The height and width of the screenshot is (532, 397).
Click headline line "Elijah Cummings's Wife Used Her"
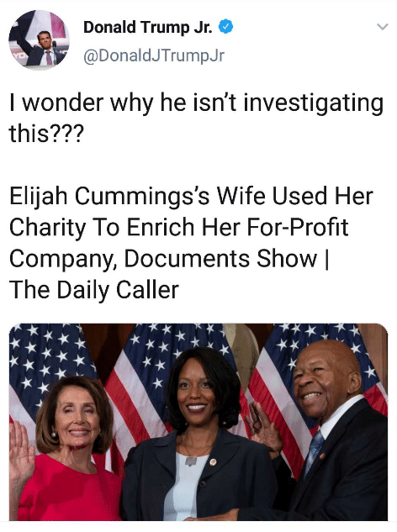pos(191,196)
